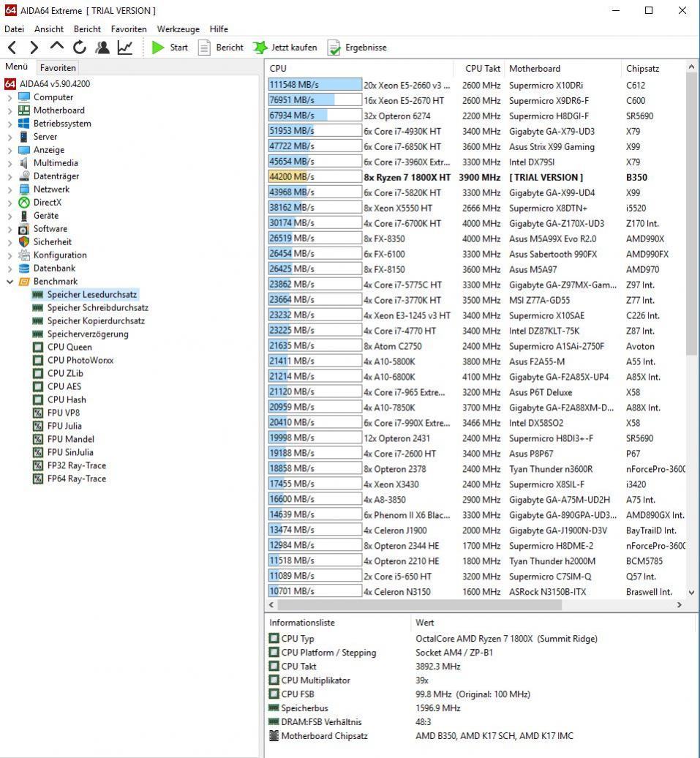Open the Datei menu
The width and height of the screenshot is (700, 758).
14,29
